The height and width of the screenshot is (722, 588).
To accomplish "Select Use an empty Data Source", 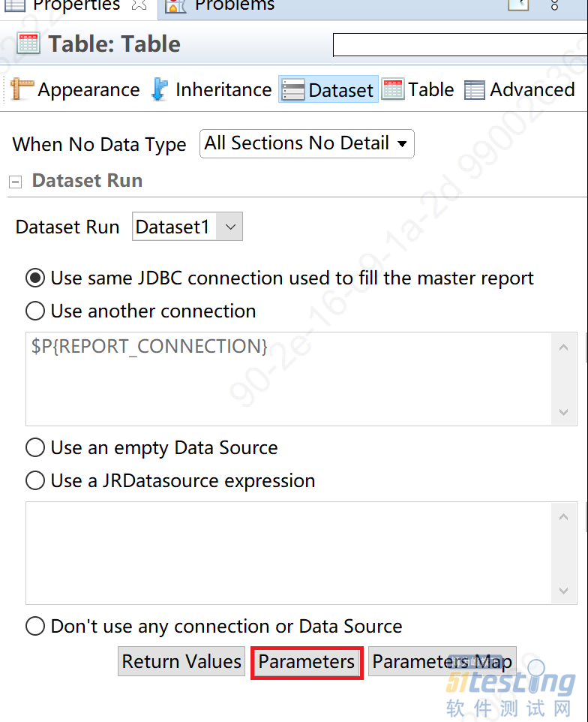I will coord(35,447).
